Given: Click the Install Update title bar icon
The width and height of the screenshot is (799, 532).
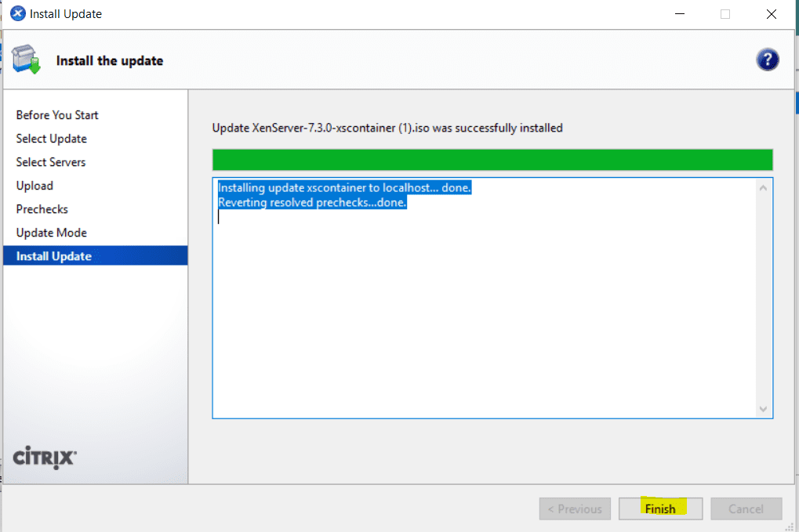Looking at the screenshot, I should pos(16,13).
